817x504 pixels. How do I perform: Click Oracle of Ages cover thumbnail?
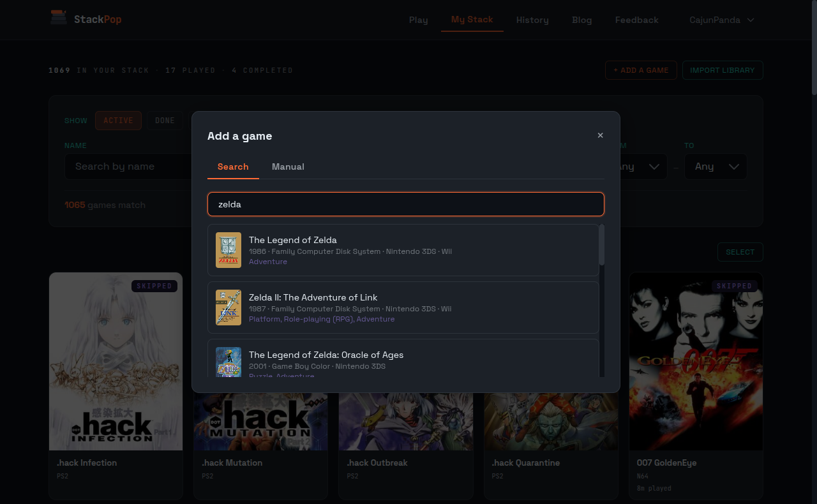229,362
